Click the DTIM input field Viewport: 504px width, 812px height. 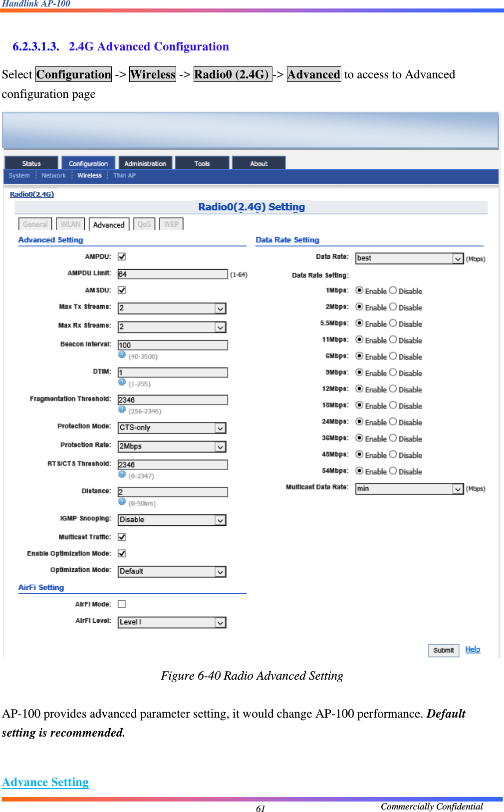pos(173,373)
